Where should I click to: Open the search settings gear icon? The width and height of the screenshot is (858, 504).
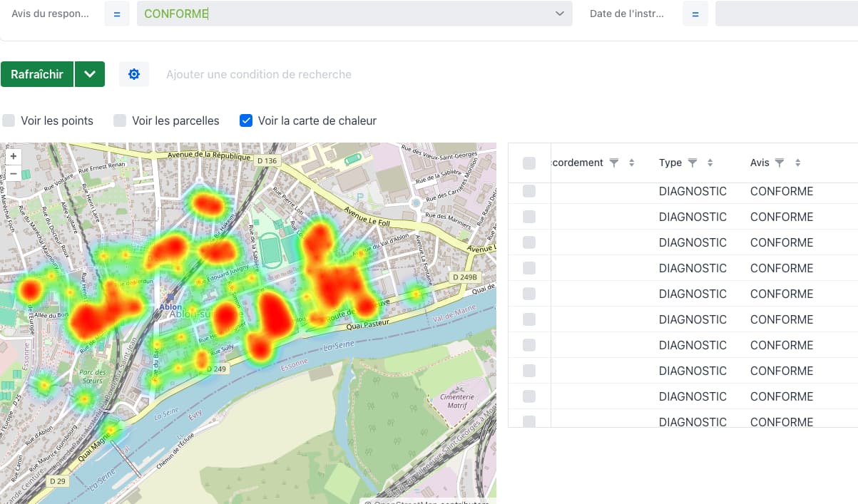134,73
